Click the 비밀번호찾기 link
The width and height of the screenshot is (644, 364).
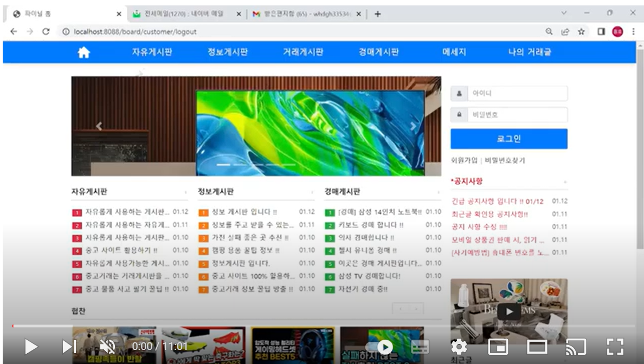point(505,160)
